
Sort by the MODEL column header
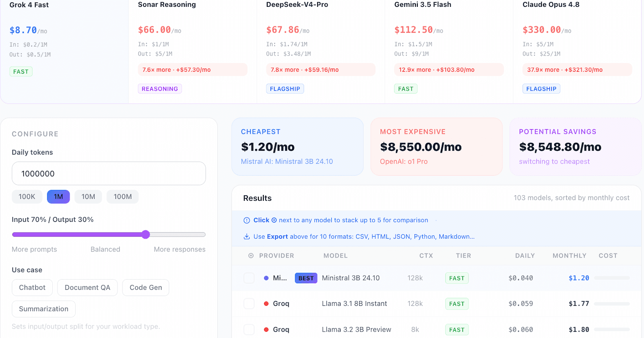pyautogui.click(x=335, y=256)
